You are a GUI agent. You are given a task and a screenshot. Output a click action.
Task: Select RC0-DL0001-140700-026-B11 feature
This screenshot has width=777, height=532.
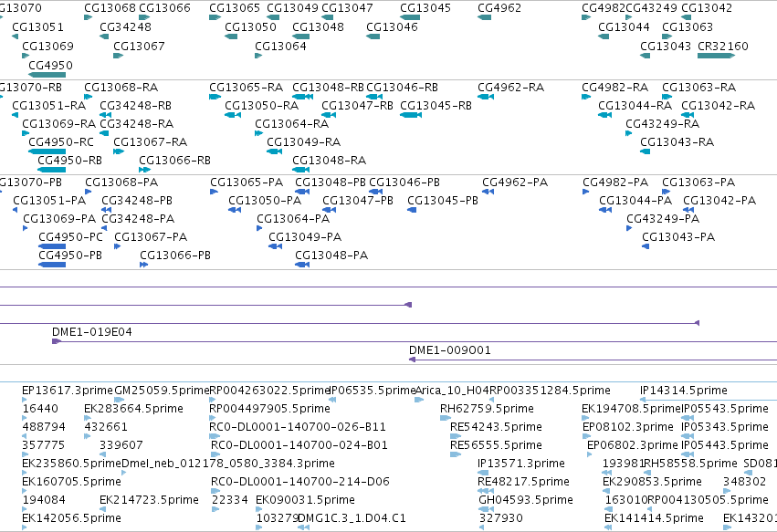point(298,427)
